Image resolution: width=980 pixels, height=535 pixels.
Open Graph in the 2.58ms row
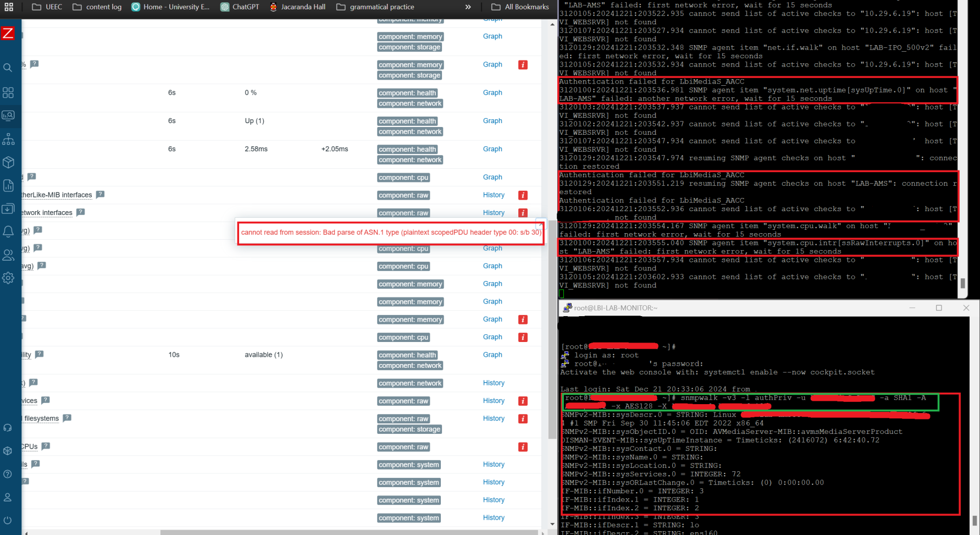coord(492,149)
